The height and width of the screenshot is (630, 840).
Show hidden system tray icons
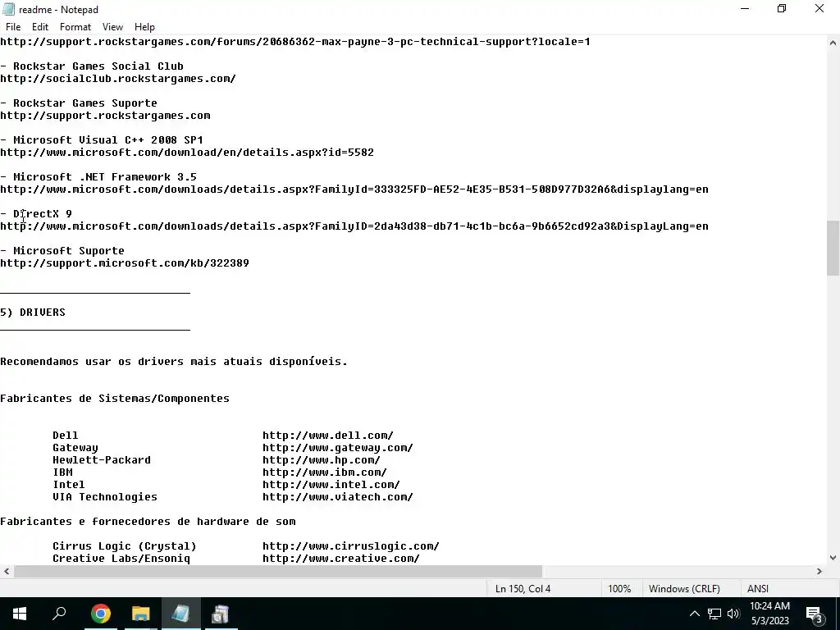coord(694,614)
